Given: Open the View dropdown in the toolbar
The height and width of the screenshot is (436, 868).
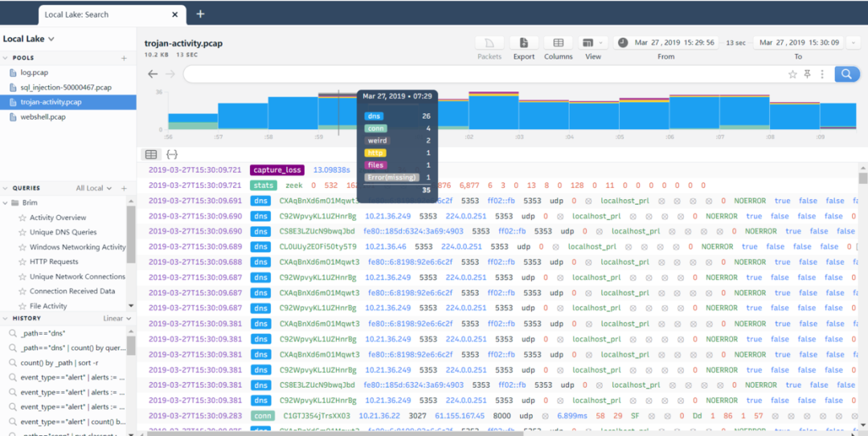Looking at the screenshot, I should (593, 43).
